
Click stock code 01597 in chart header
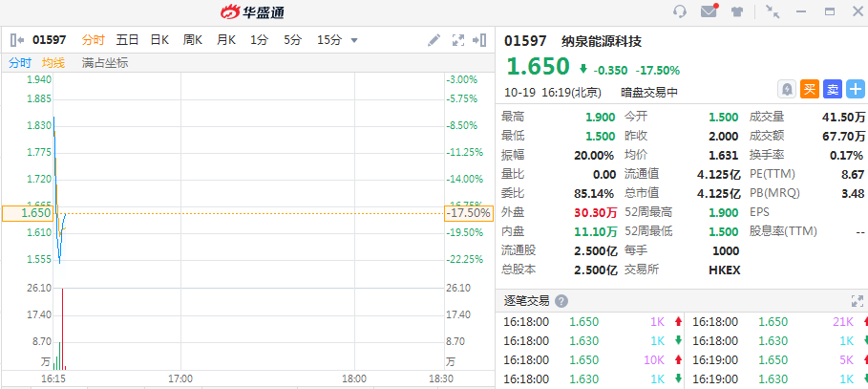[x=50, y=40]
